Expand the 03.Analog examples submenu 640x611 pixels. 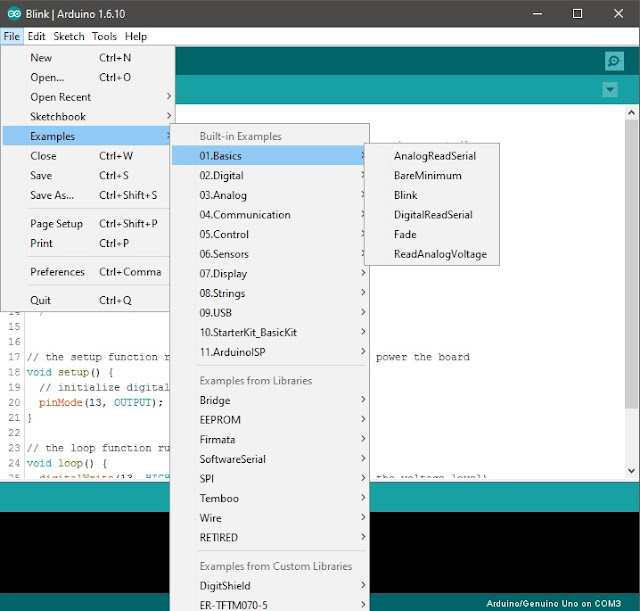(269, 195)
